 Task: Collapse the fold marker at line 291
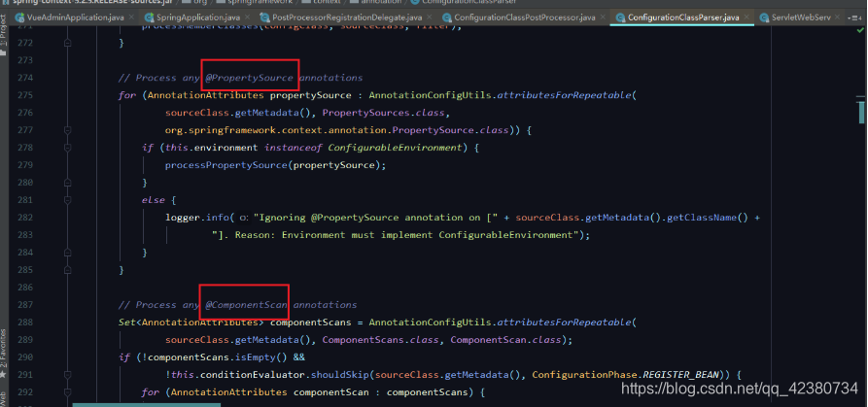tap(67, 374)
